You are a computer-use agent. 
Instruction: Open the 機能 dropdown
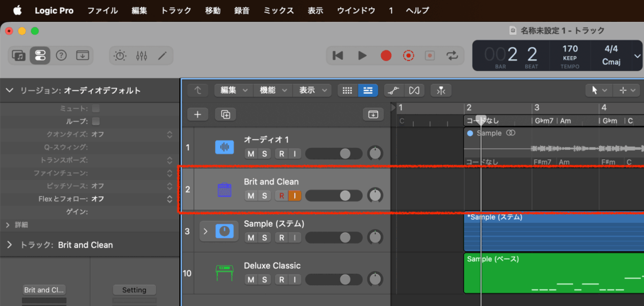(273, 91)
